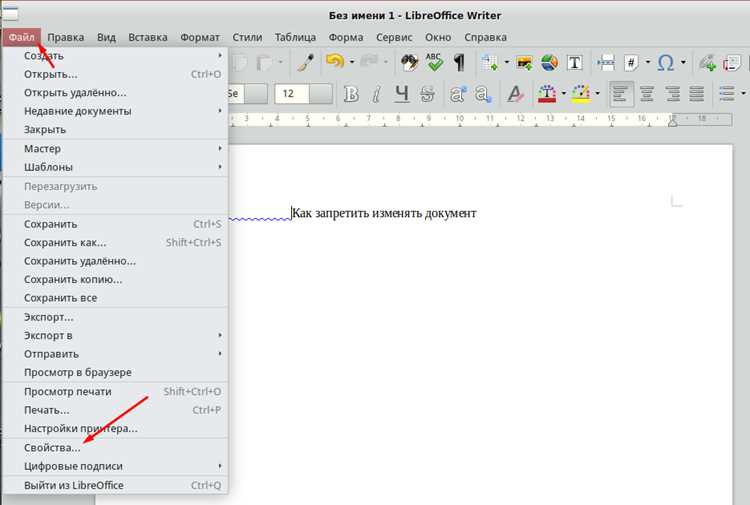
Task: Choose Свойства... in File menu
Action: (x=115, y=448)
